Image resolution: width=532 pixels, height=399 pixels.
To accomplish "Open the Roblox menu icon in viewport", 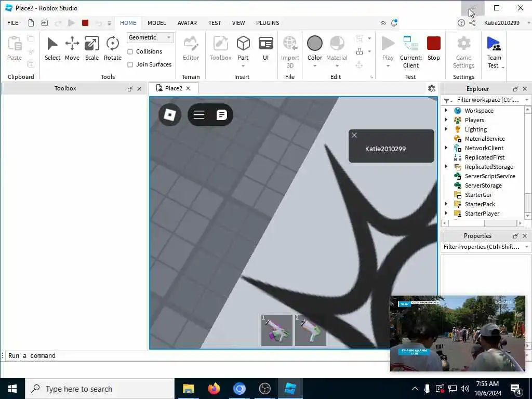I will point(170,115).
